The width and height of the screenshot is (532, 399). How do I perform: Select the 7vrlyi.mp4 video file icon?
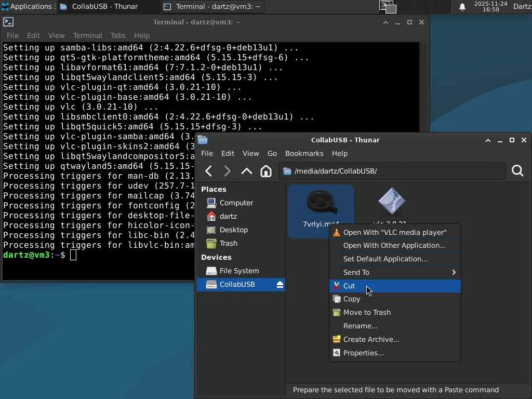(x=321, y=202)
